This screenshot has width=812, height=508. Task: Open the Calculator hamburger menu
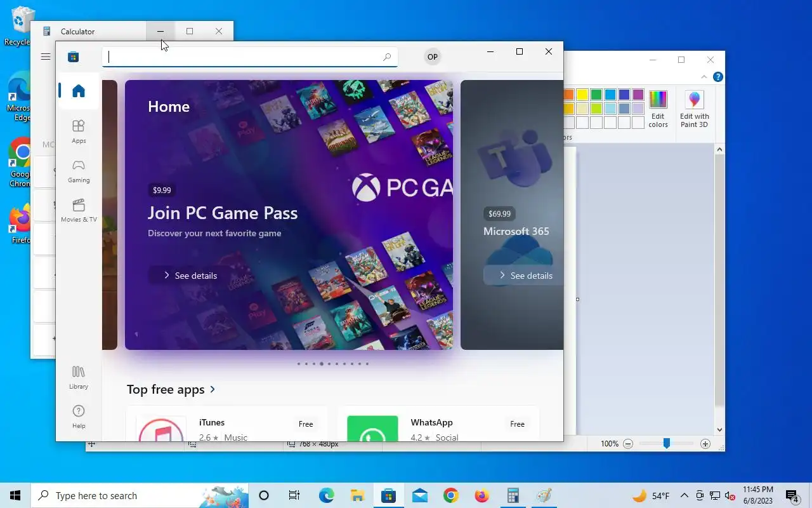tap(46, 57)
